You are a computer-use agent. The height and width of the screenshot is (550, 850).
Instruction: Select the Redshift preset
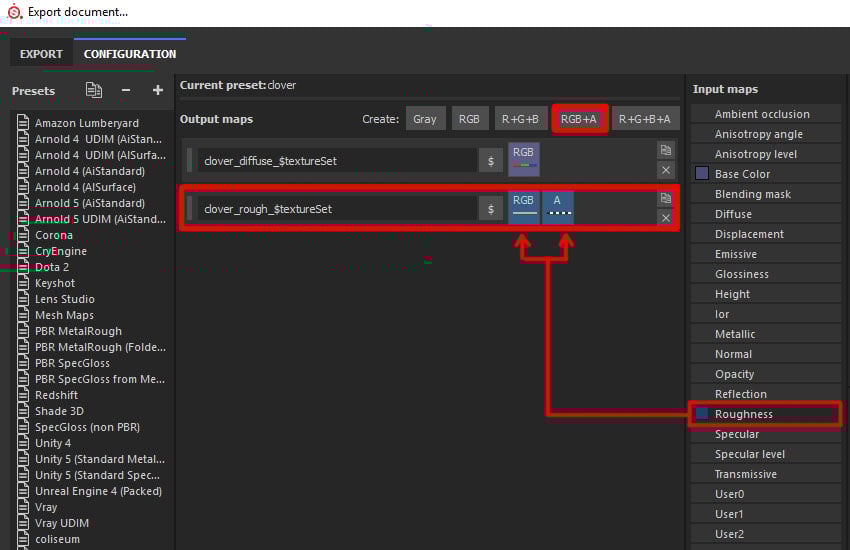pos(56,395)
